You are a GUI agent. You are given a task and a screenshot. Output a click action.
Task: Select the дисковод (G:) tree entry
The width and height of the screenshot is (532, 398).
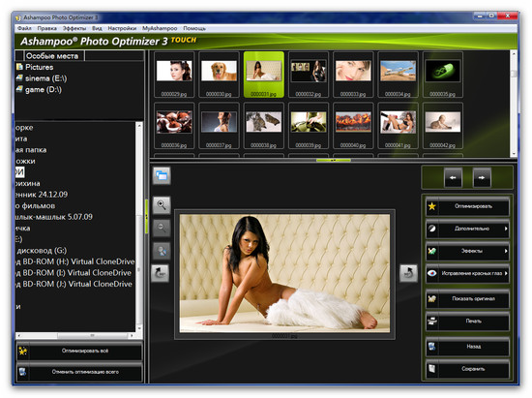click(42, 251)
